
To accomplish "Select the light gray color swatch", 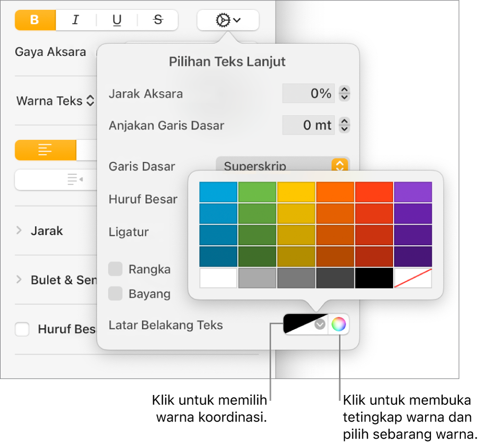I will coord(257,278).
